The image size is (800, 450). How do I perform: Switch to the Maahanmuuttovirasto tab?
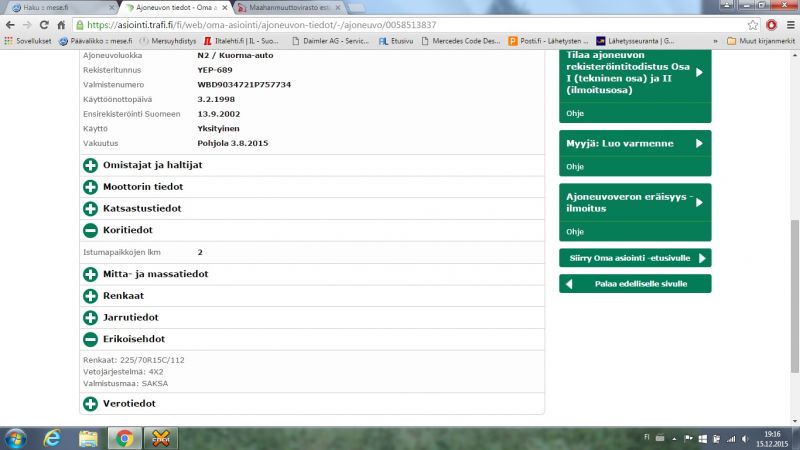point(288,8)
